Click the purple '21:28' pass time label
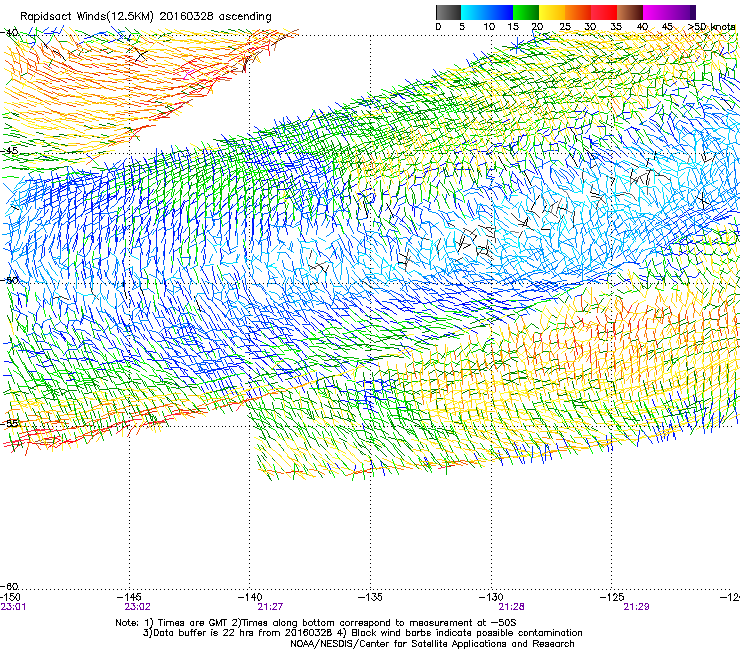 click(512, 607)
